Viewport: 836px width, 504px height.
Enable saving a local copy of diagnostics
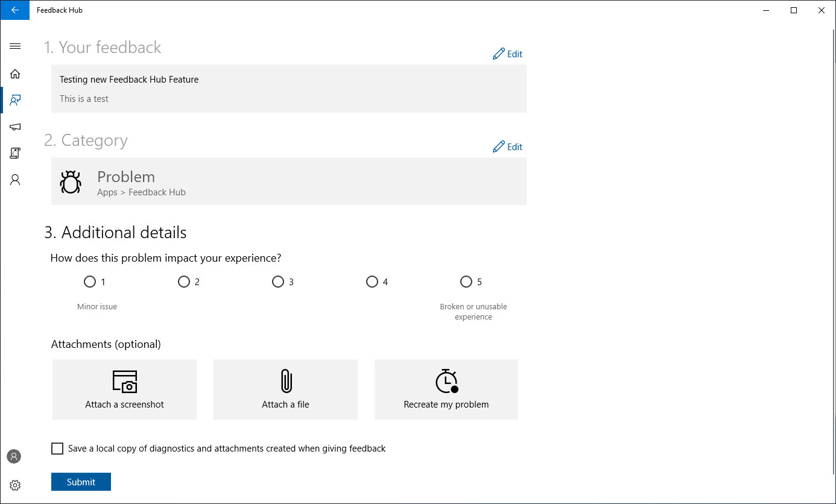[57, 449]
